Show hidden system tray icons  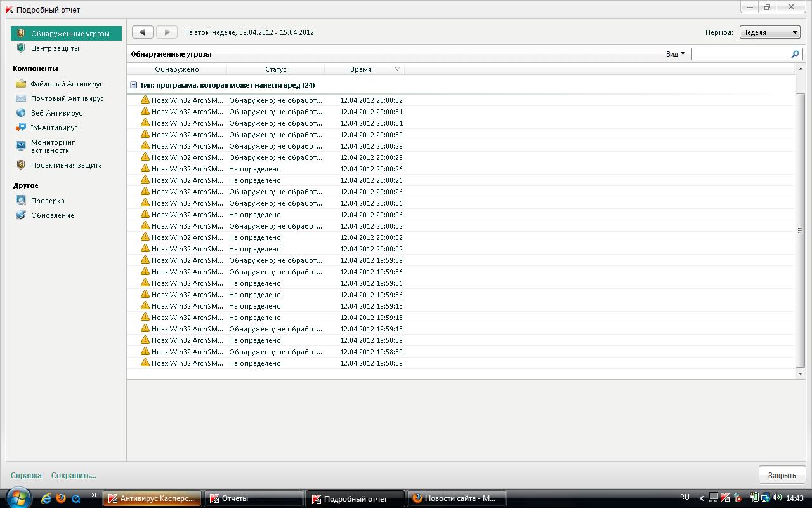[701, 498]
